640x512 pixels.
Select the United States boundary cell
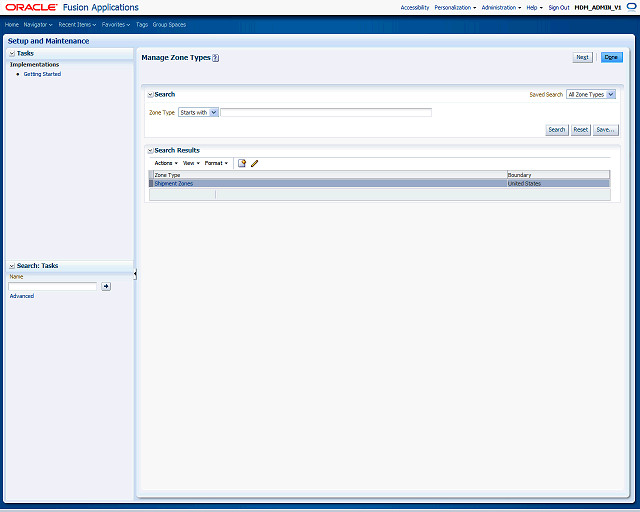click(x=558, y=184)
